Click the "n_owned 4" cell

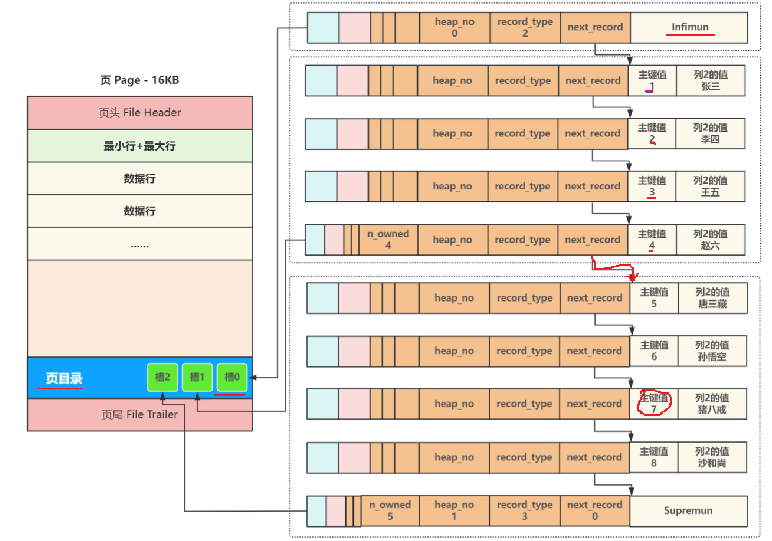pyautogui.click(x=388, y=240)
